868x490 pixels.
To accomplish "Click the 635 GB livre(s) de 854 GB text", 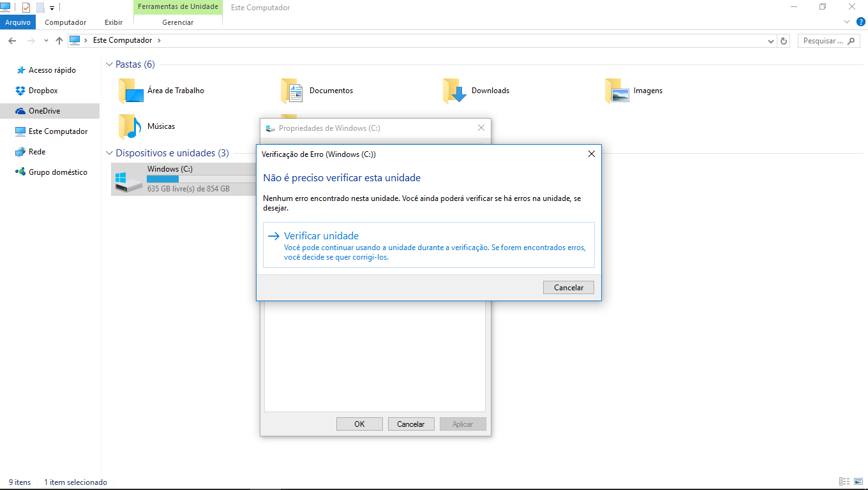I will 188,189.
